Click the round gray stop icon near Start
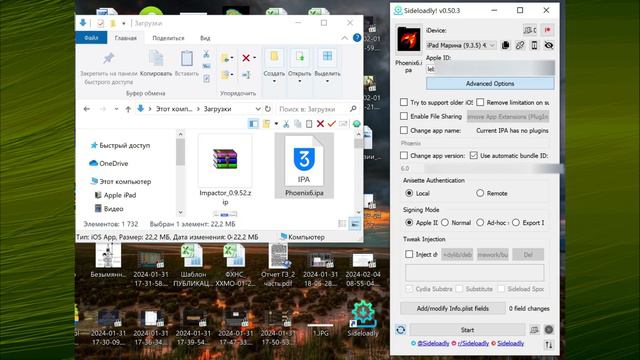Viewport: 640px width, 360px height. point(549,330)
